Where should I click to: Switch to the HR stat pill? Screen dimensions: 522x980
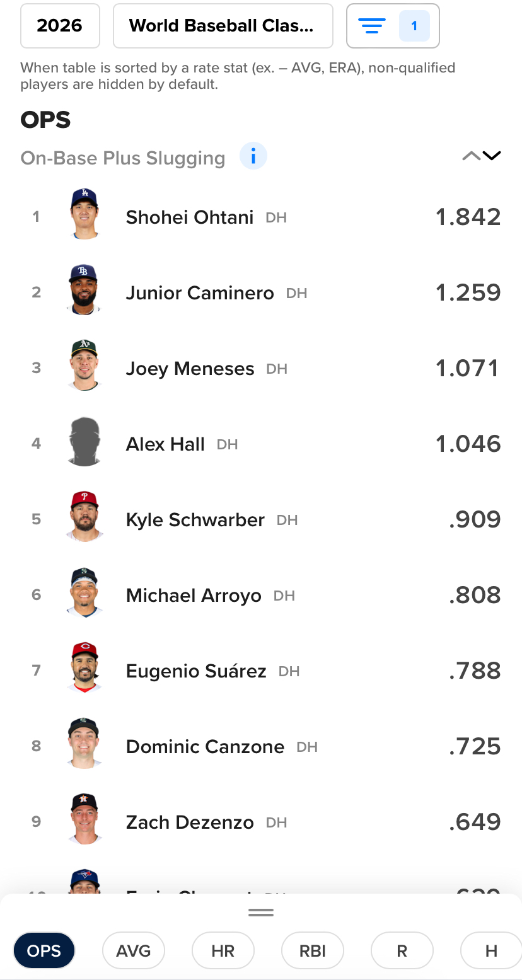click(x=223, y=950)
